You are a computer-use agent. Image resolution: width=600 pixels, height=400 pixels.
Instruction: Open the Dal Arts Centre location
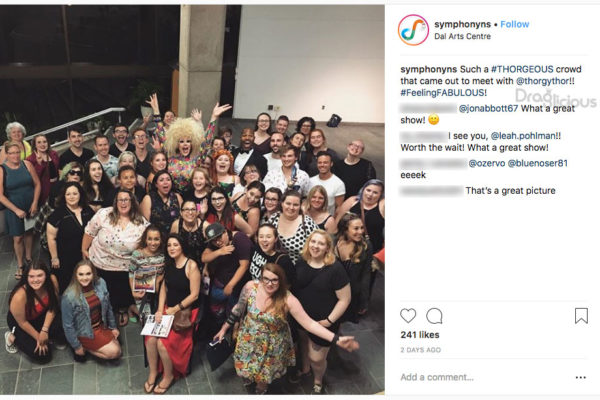pyautogui.click(x=462, y=36)
